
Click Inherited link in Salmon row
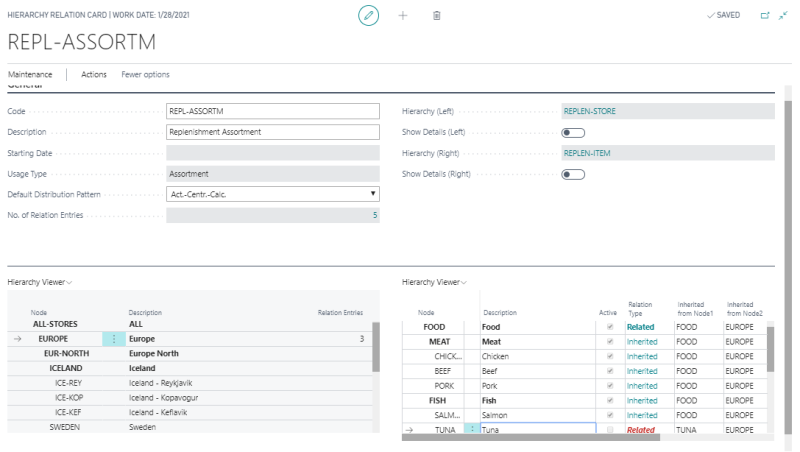point(642,415)
